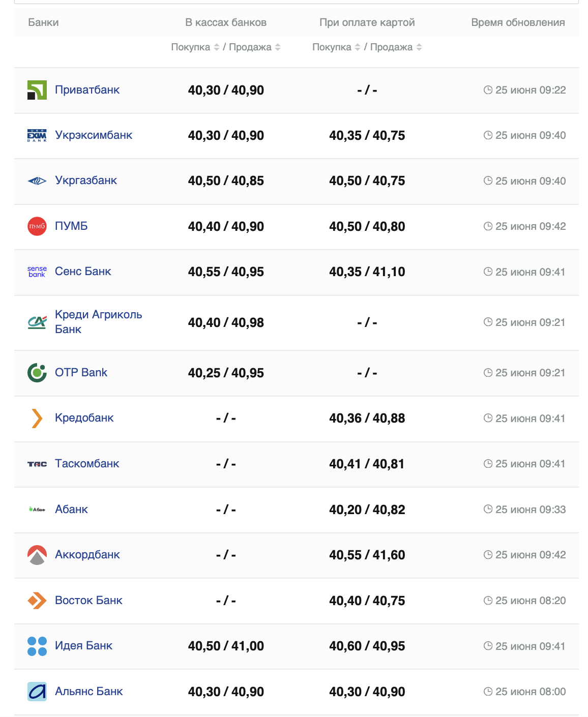The width and height of the screenshot is (588, 717).
Task: Click the Альянс Банк logo icon
Action: pos(37,692)
